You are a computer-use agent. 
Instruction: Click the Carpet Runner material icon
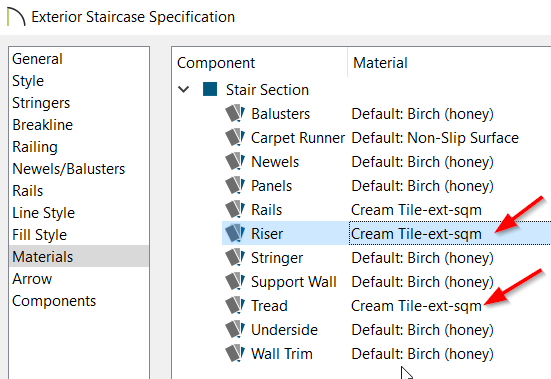(x=235, y=137)
